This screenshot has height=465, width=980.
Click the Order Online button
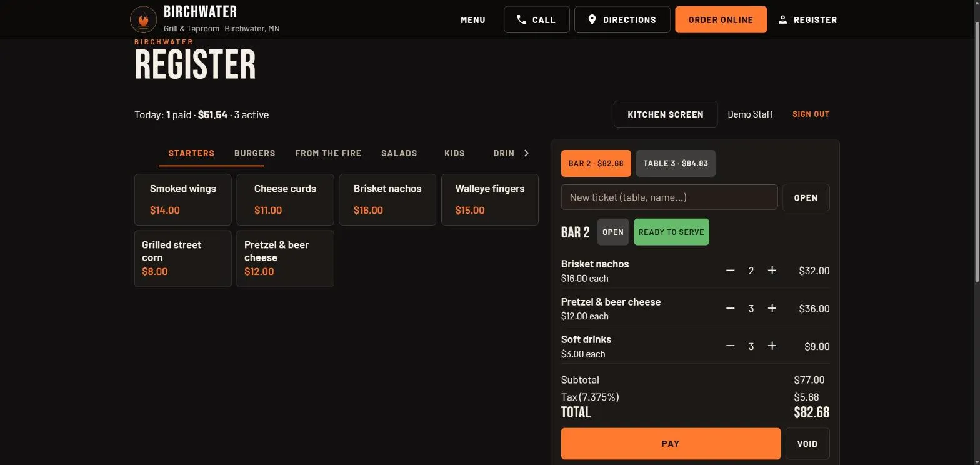[721, 20]
